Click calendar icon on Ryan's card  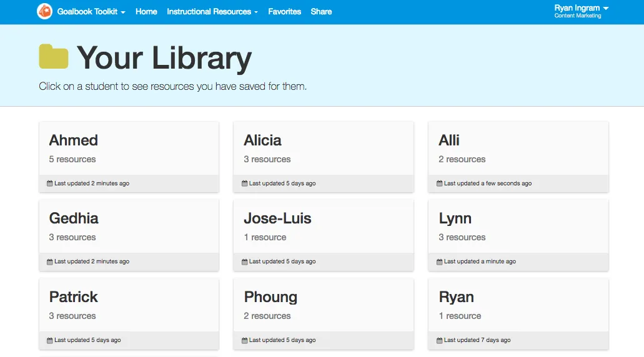click(x=440, y=340)
